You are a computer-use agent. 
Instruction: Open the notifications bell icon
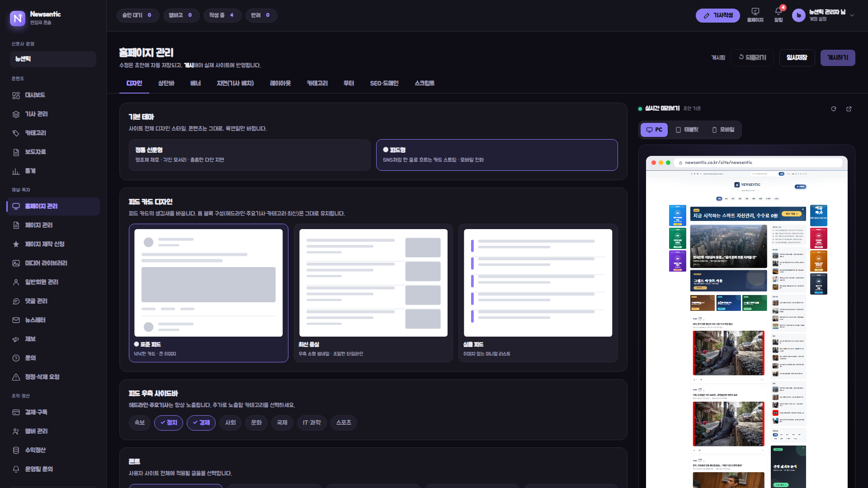(x=778, y=12)
